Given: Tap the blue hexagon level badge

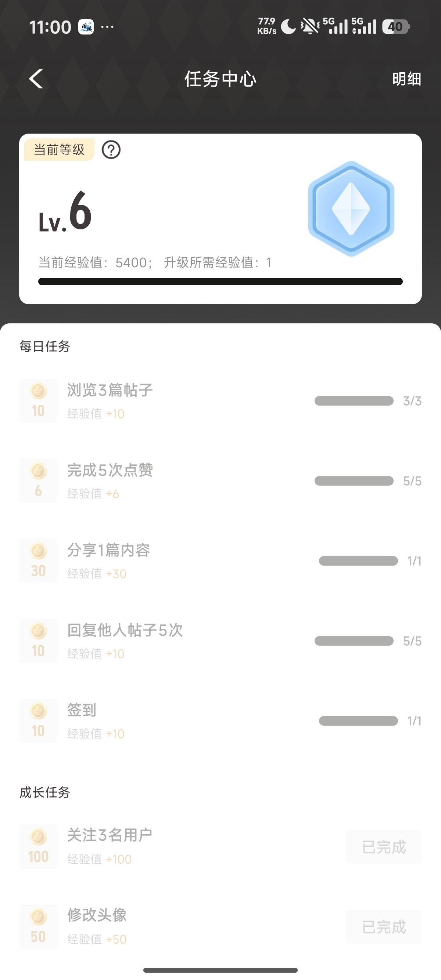Looking at the screenshot, I should (351, 208).
